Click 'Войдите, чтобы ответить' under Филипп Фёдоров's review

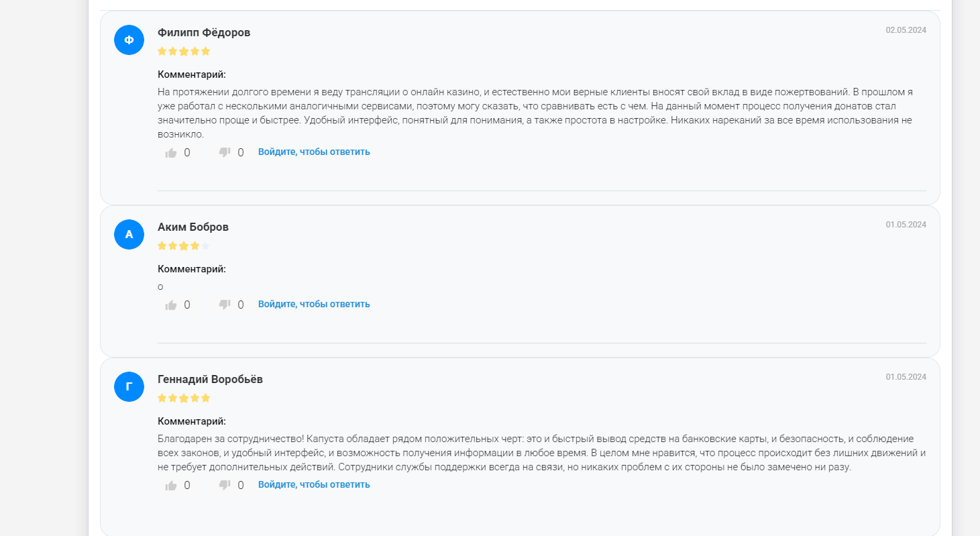coord(314,152)
